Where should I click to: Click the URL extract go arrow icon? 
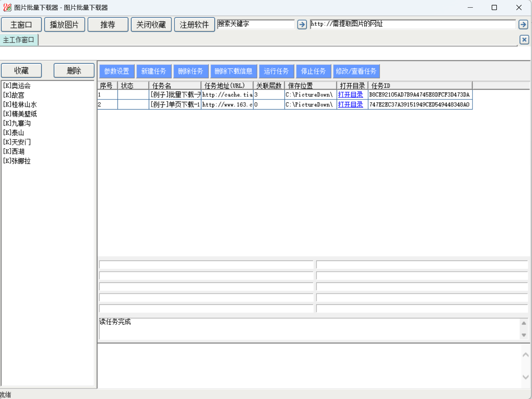pyautogui.click(x=523, y=24)
